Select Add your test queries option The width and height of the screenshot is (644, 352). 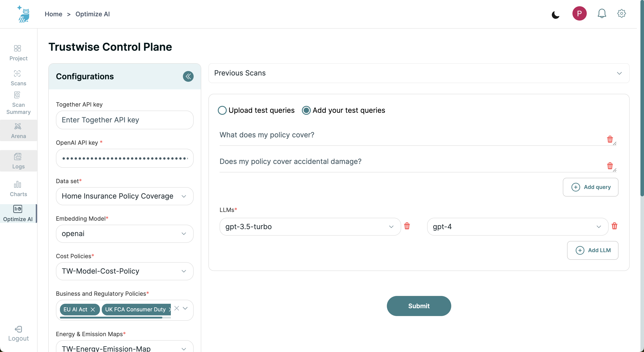coord(306,110)
